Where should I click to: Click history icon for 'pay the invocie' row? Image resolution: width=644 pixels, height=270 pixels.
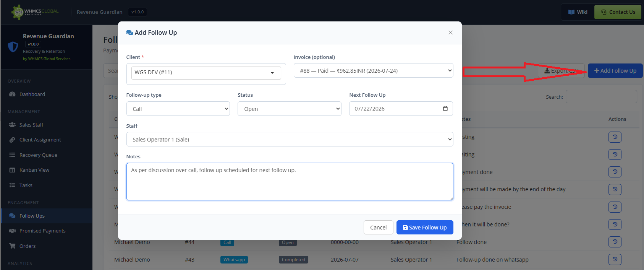tap(615, 207)
